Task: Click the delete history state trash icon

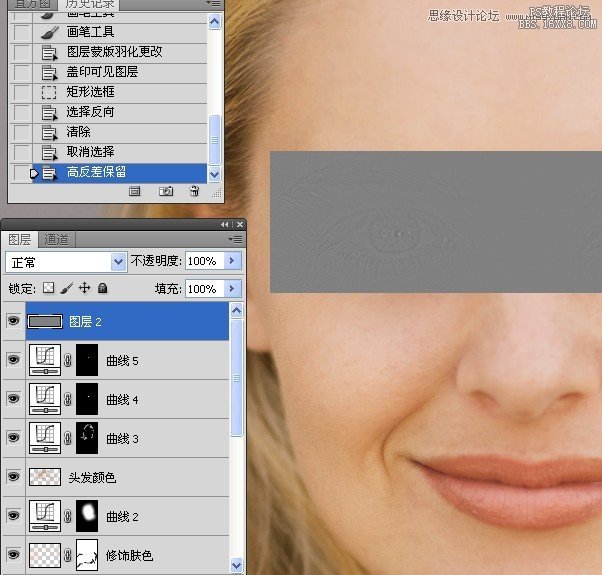Action: tap(194, 191)
